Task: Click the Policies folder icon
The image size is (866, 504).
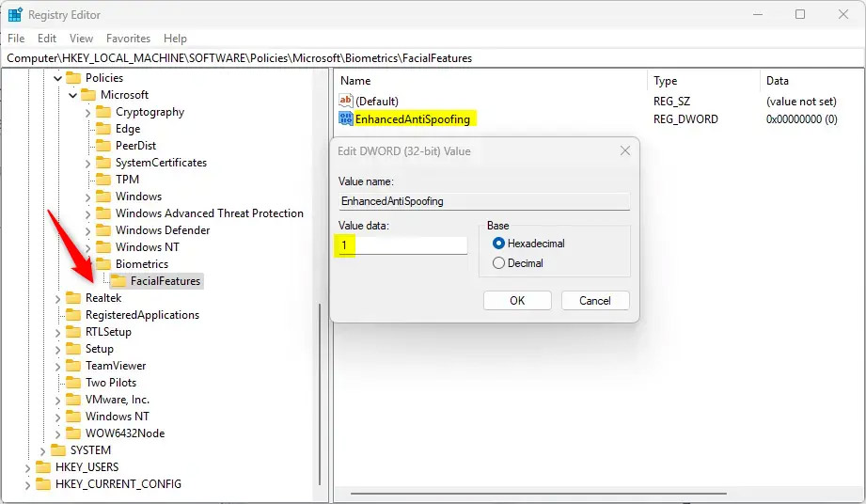Action: pos(73,78)
